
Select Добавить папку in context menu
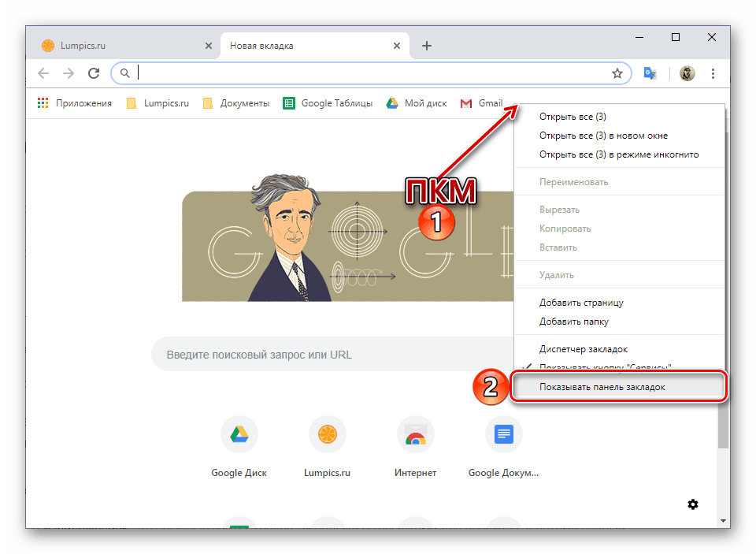tap(620, 322)
